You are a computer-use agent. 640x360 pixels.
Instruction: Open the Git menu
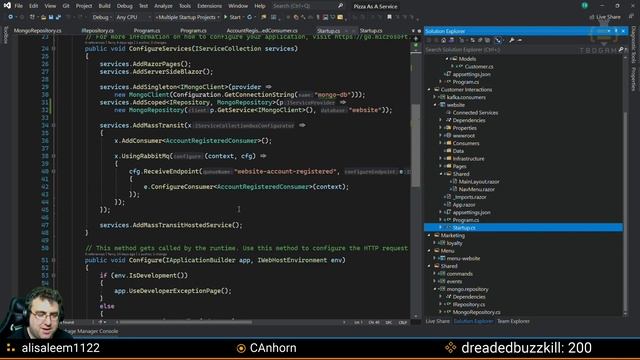(66, 6)
